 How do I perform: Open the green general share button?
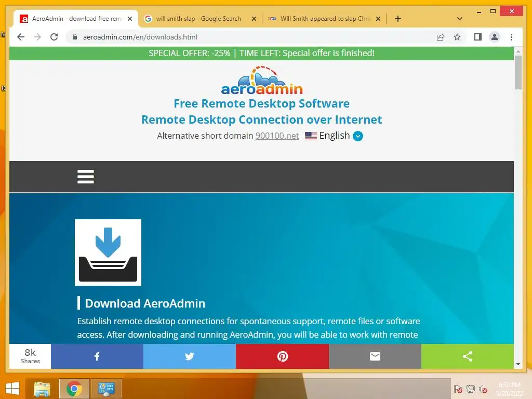click(468, 356)
